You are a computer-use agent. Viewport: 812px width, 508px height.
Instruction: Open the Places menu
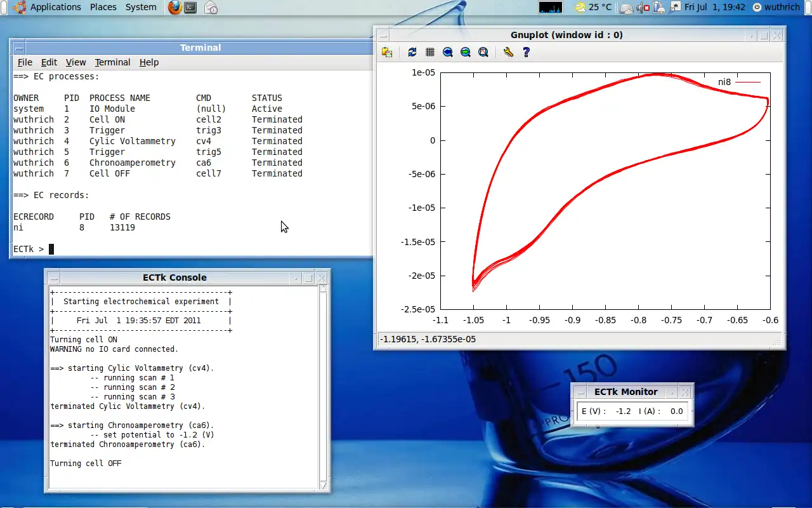coord(103,8)
